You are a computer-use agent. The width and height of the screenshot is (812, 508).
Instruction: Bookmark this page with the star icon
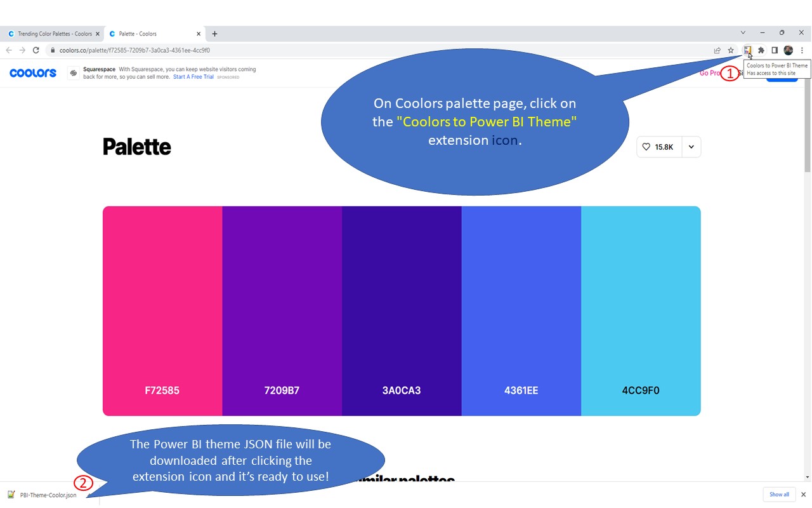[731, 50]
